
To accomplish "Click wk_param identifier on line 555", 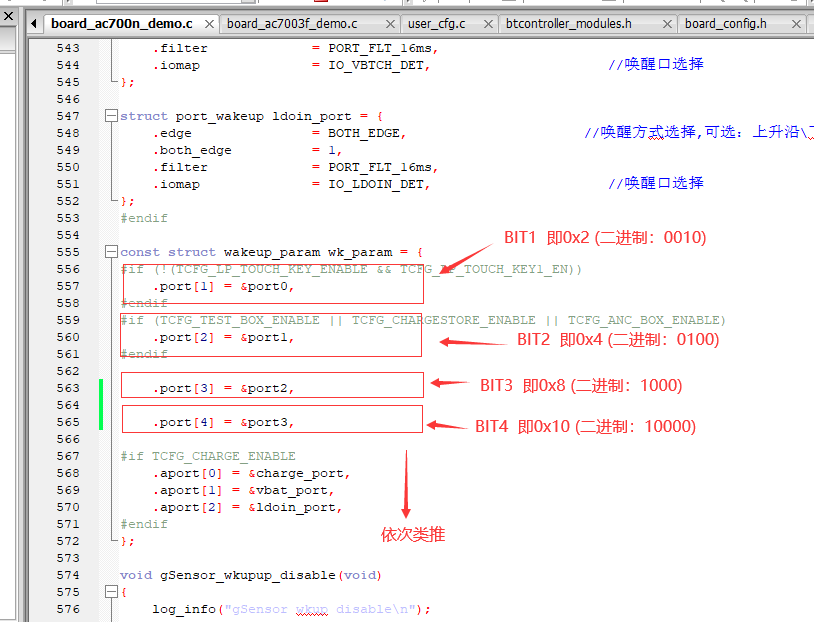I will pyautogui.click(x=360, y=252).
